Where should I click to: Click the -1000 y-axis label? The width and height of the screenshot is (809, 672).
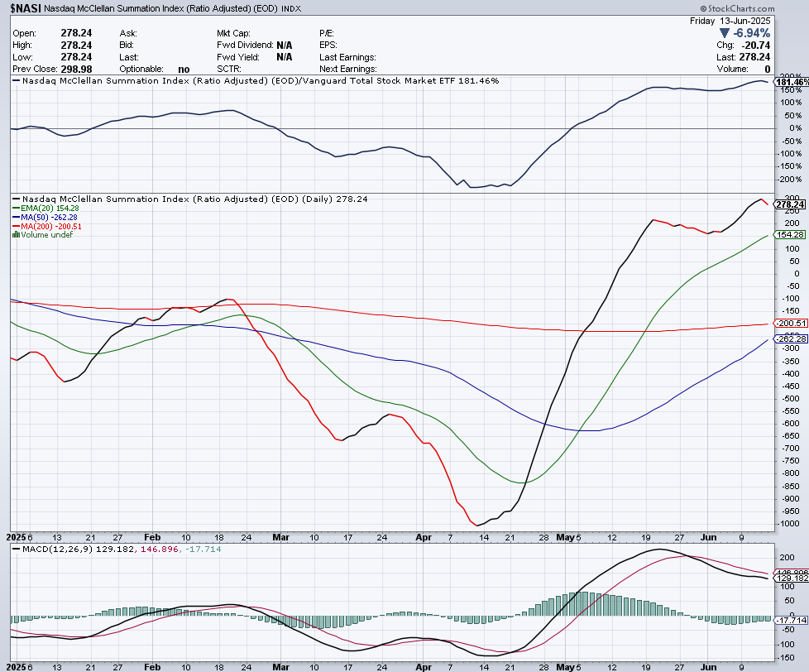pos(788,524)
